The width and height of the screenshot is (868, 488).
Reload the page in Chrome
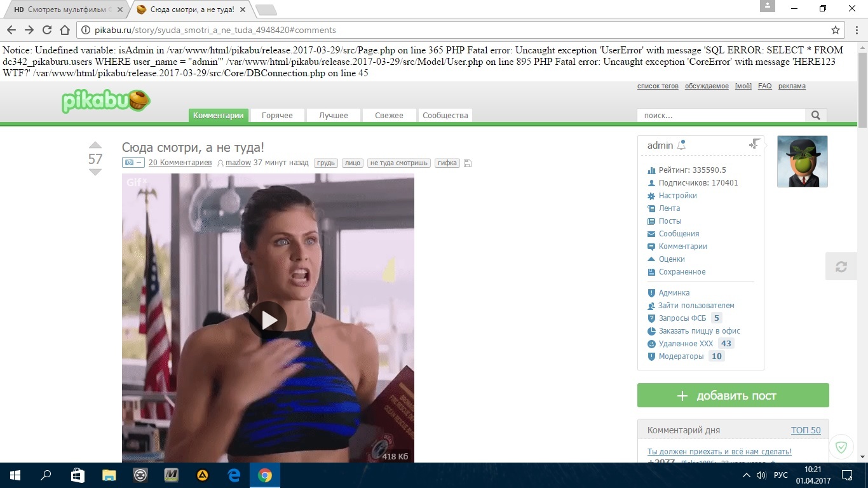(x=46, y=30)
